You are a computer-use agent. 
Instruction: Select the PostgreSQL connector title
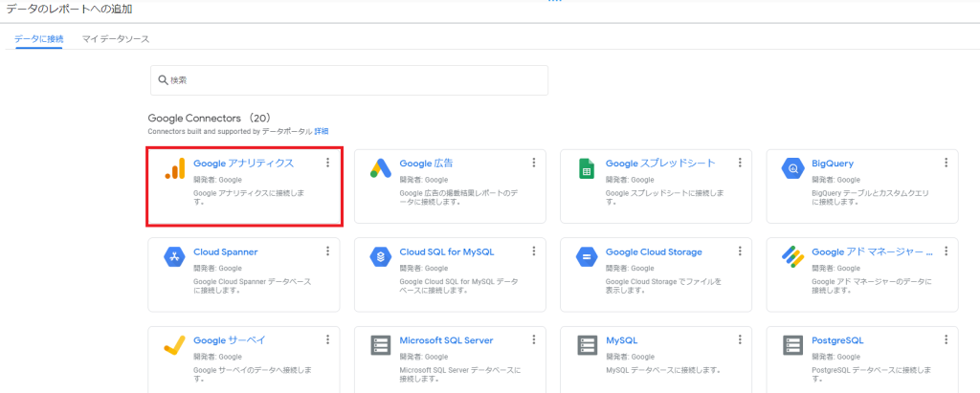pos(837,340)
